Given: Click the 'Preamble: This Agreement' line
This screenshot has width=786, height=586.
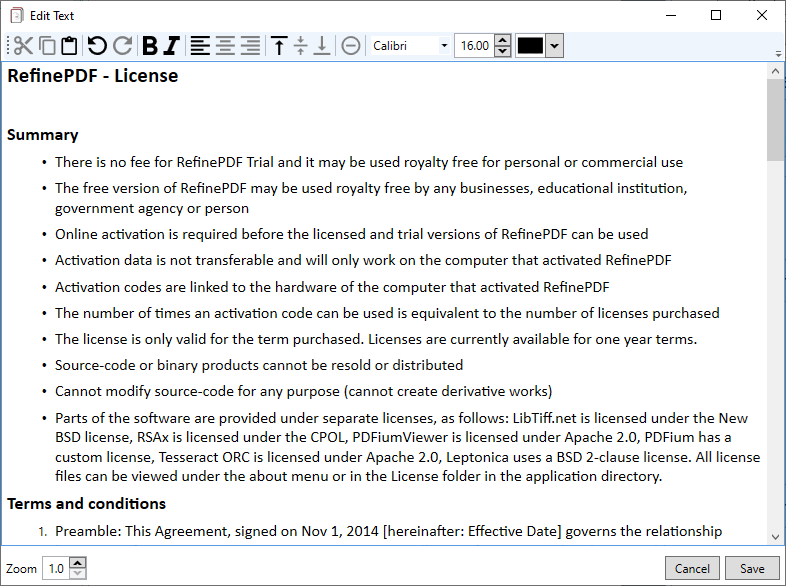Looking at the screenshot, I should point(388,531).
